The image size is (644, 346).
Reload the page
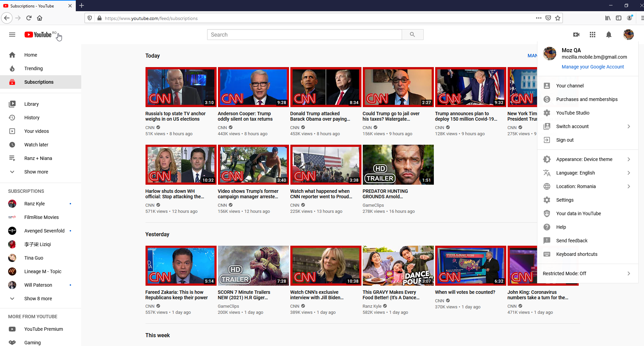[29, 18]
